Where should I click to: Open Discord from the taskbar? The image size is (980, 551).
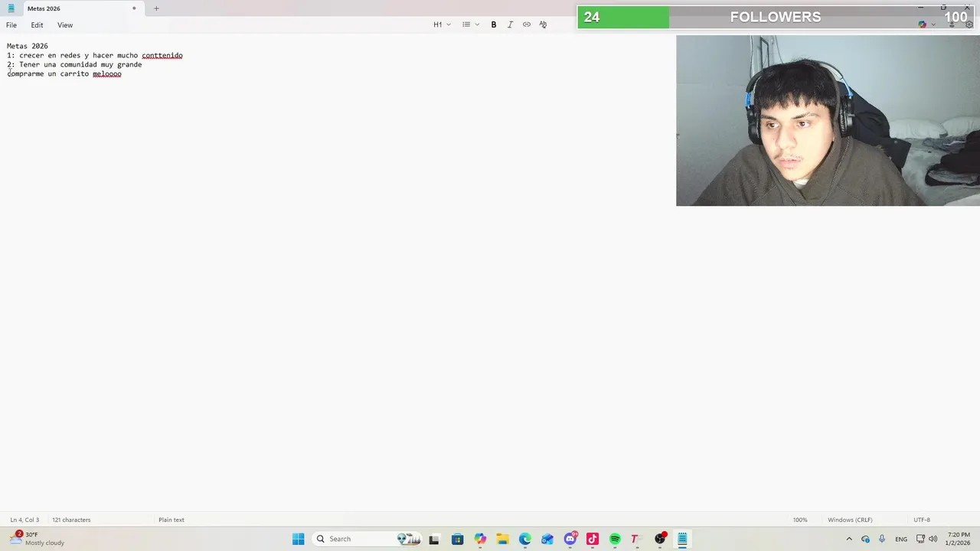point(570,539)
